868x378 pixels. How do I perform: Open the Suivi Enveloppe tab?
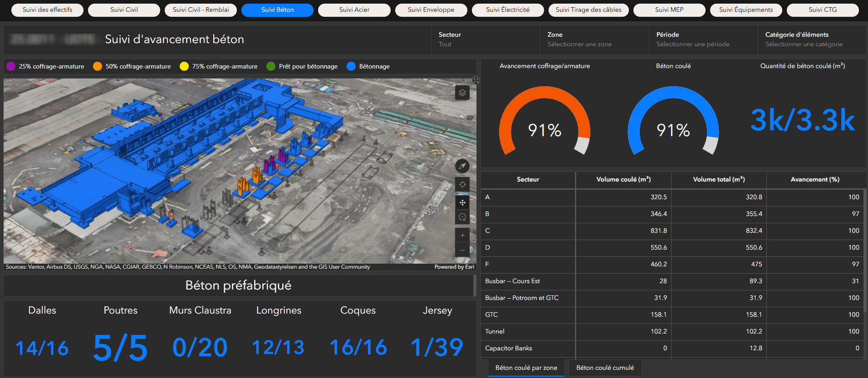pos(431,10)
